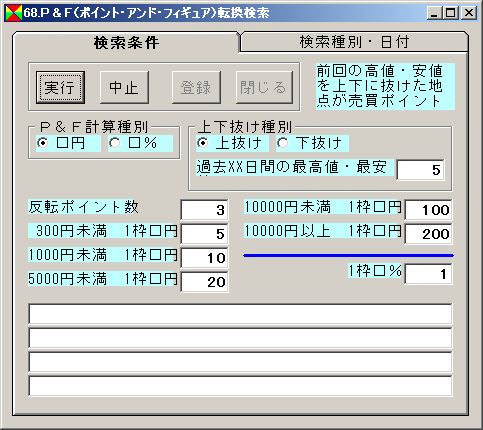Maximize the P&F search window
483x430 pixels.
tap(450, 13)
